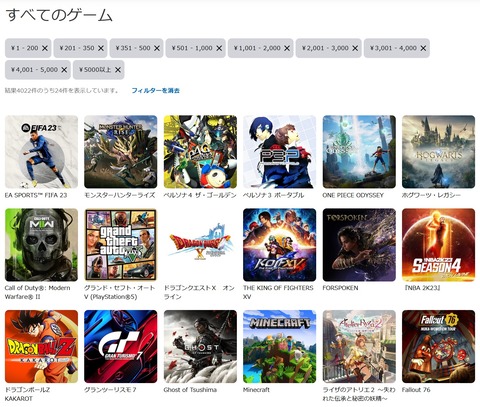The image size is (480, 407).
Task: Open the NBA 2K23 Season 4 cover
Action: pos(439,245)
